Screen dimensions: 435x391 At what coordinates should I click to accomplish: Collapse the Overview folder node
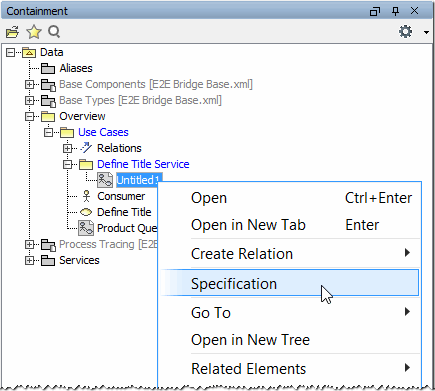(29, 116)
